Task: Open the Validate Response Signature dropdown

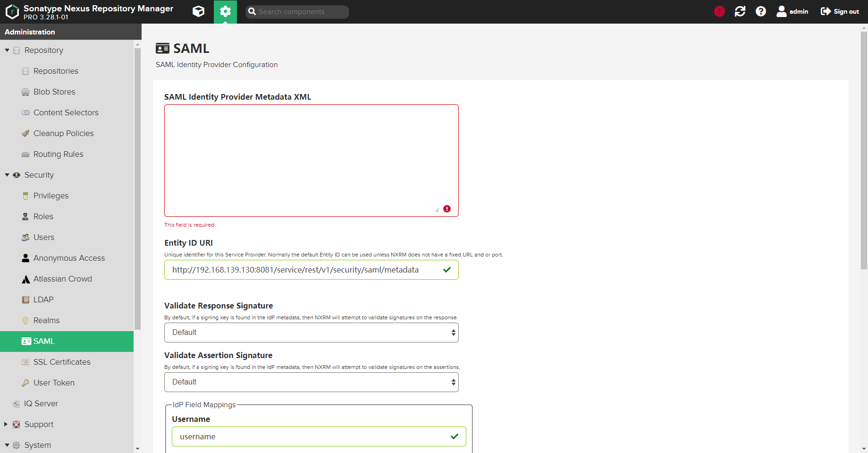Action: 312,333
